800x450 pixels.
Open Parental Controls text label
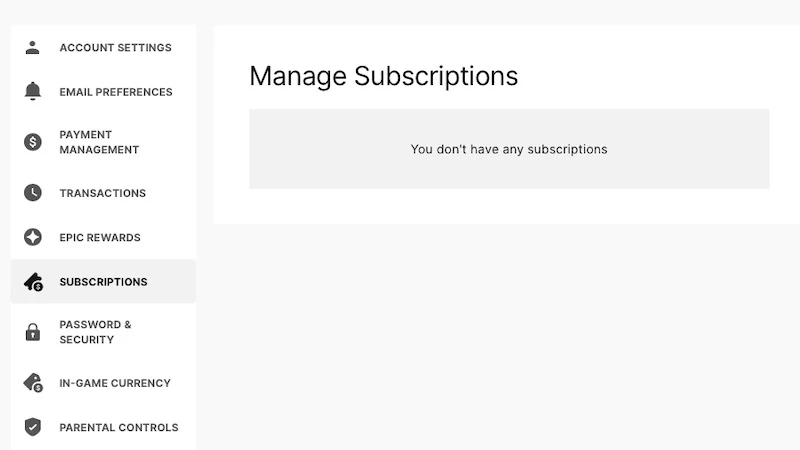click(119, 427)
